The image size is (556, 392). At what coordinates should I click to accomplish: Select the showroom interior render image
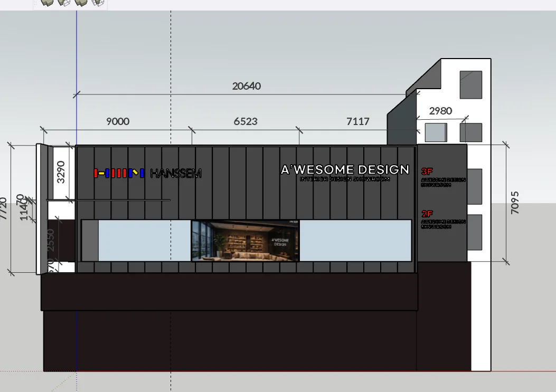point(246,241)
